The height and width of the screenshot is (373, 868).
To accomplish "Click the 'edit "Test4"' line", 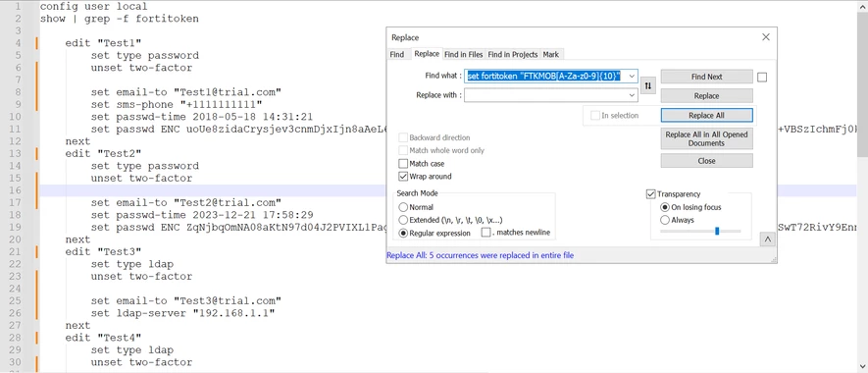I will [x=103, y=338].
